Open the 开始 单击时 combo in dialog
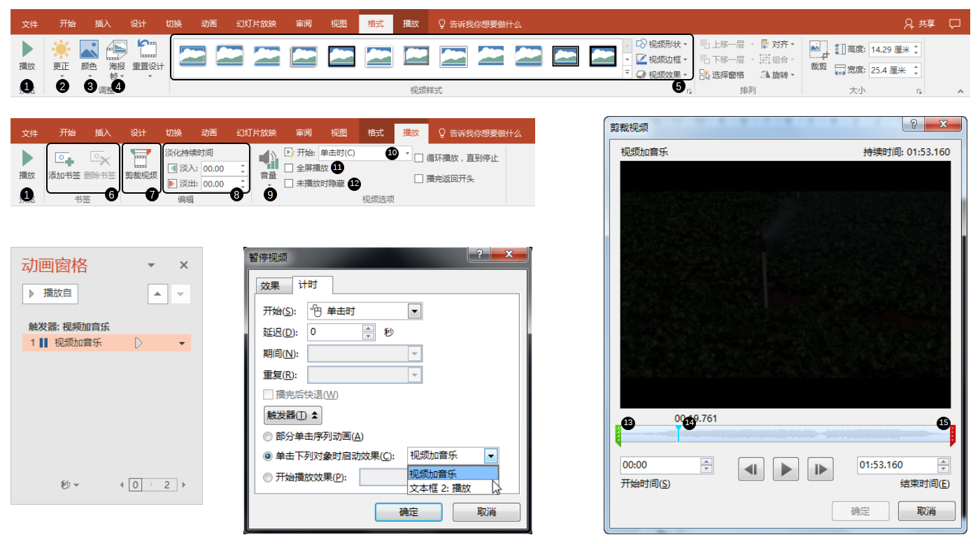This screenshot has width=980, height=544. tap(364, 311)
